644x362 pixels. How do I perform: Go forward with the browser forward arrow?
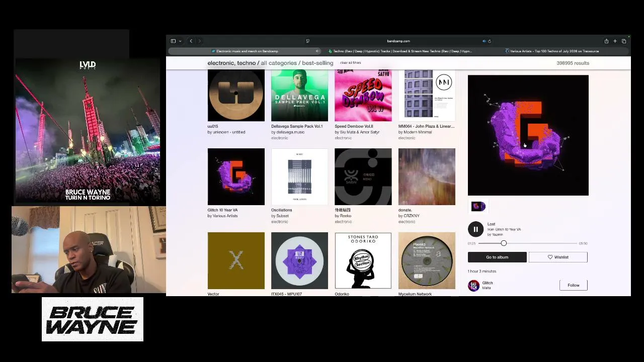(x=199, y=41)
